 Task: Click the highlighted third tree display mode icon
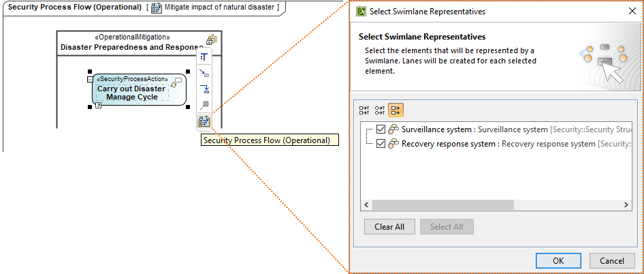(x=396, y=110)
